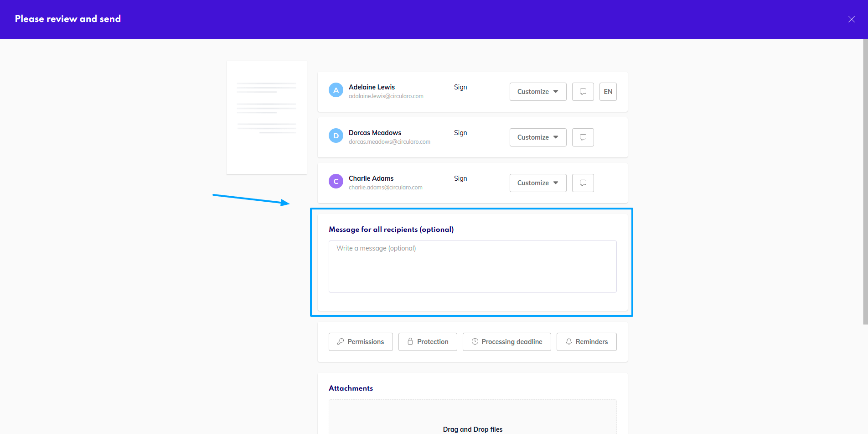Open comment icon for Adelaine Lewis
The image size is (868, 434).
(x=583, y=92)
